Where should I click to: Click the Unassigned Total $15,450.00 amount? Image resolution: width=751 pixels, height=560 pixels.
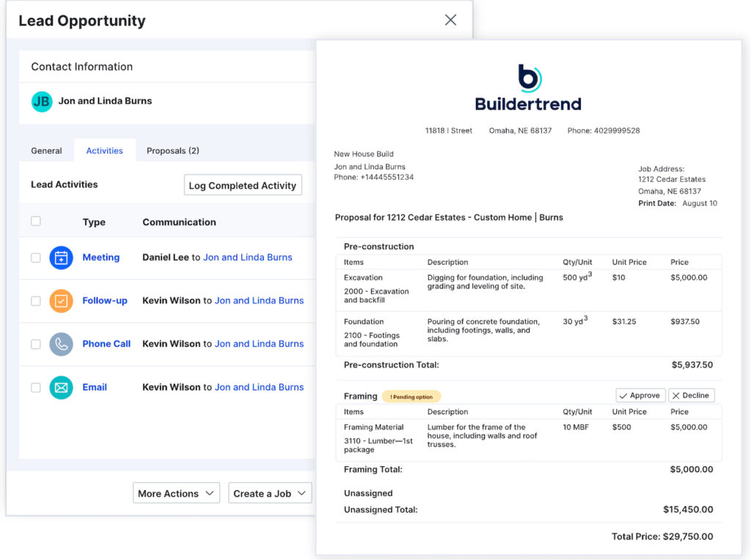point(688,509)
